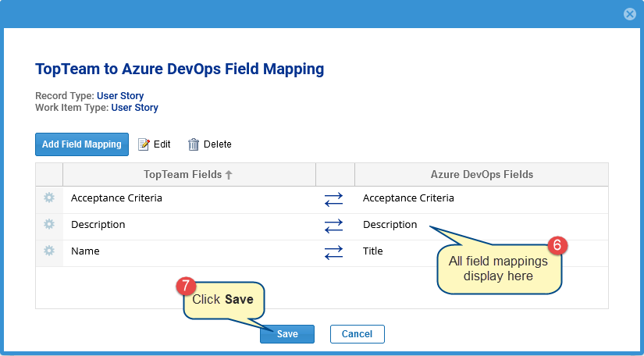
Task: Click the Add Field Mapping button
Action: pos(82,144)
